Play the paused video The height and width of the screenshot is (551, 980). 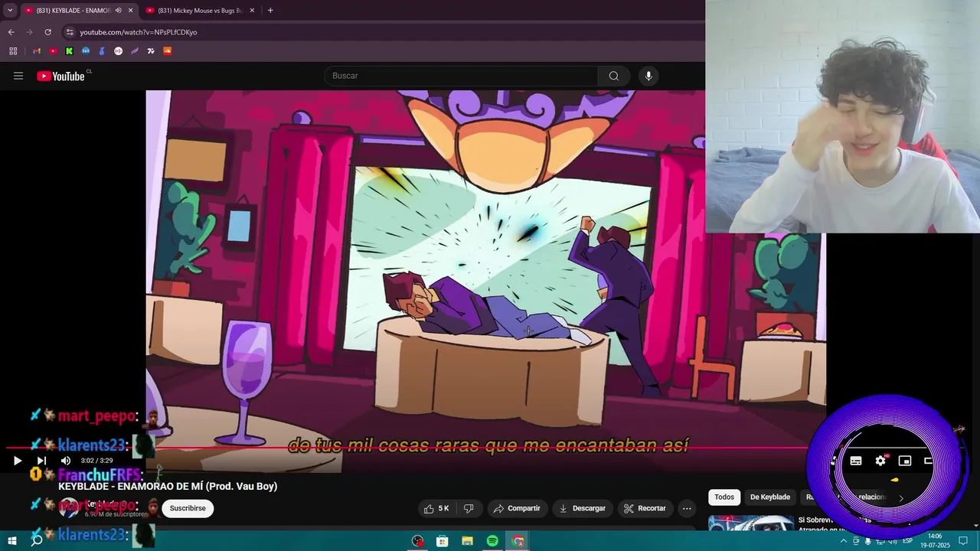coord(17,461)
